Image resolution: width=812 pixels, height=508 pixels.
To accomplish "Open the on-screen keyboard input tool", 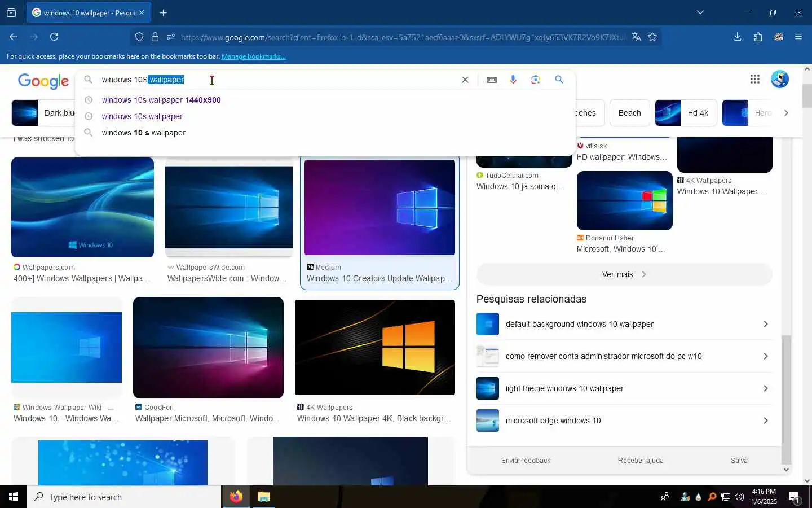I will [492, 80].
